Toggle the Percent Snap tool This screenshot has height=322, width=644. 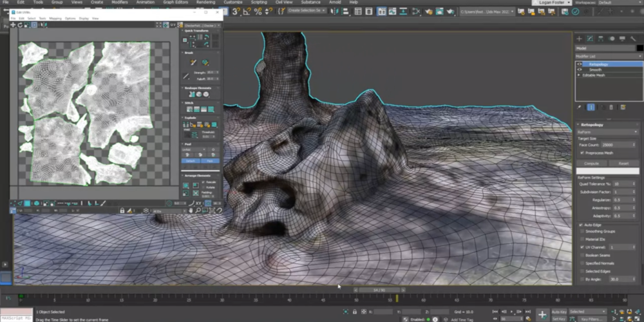(258, 12)
